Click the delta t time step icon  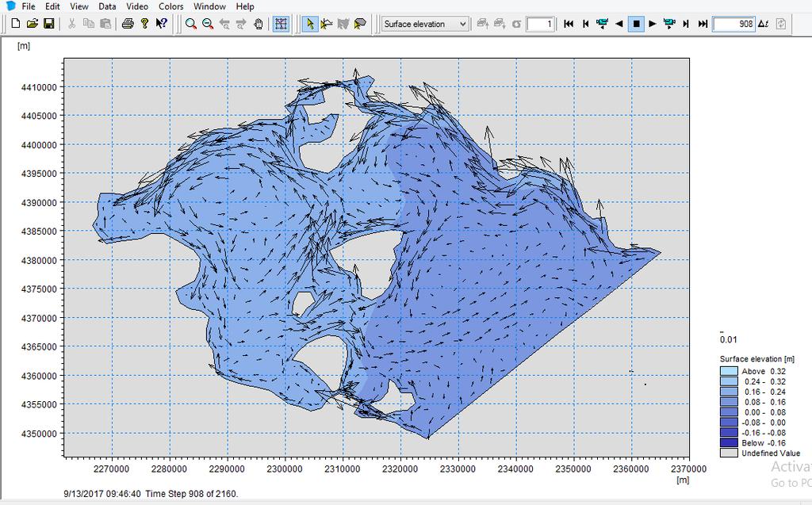click(x=764, y=24)
